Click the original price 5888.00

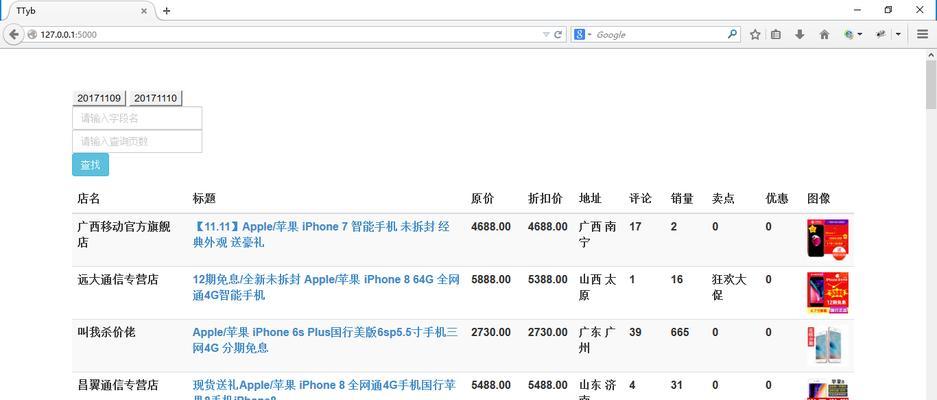coord(491,279)
